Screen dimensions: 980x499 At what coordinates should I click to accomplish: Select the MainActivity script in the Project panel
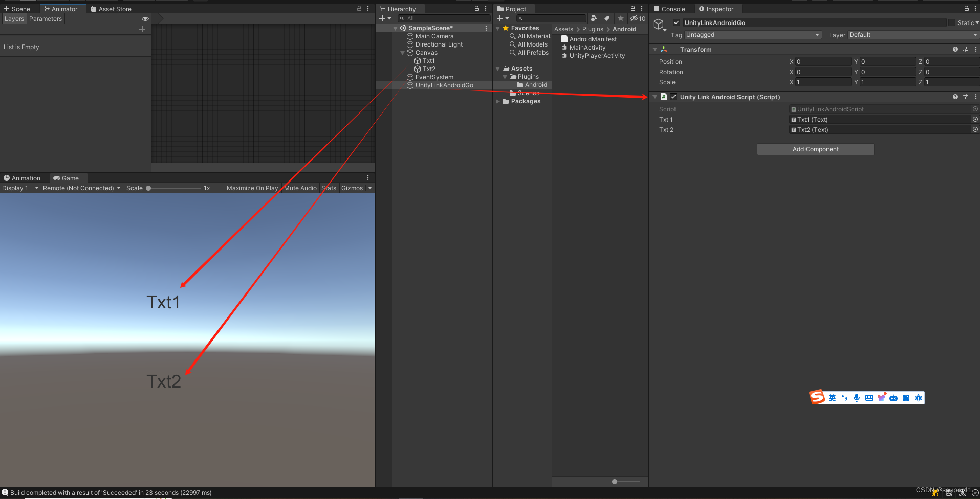587,47
